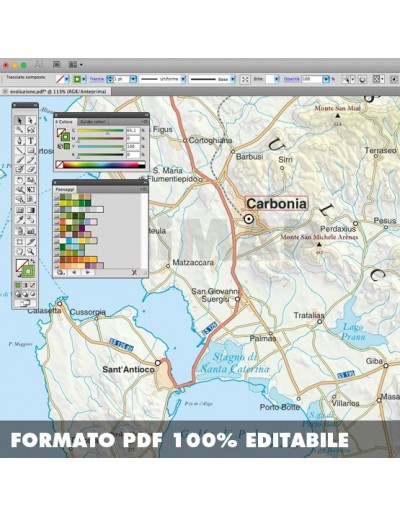
Task: Select the Width tool
Action: [x=20, y=190]
